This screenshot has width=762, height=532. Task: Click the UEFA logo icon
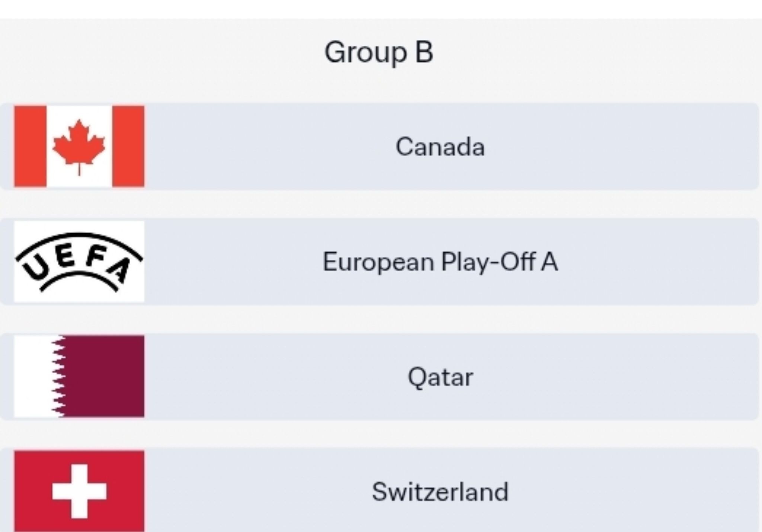[79, 262]
